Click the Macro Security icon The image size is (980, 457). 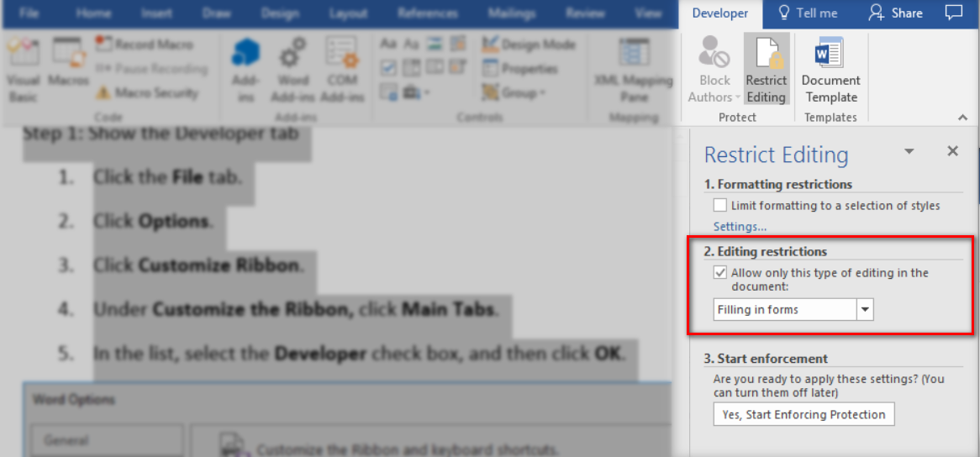[104, 93]
